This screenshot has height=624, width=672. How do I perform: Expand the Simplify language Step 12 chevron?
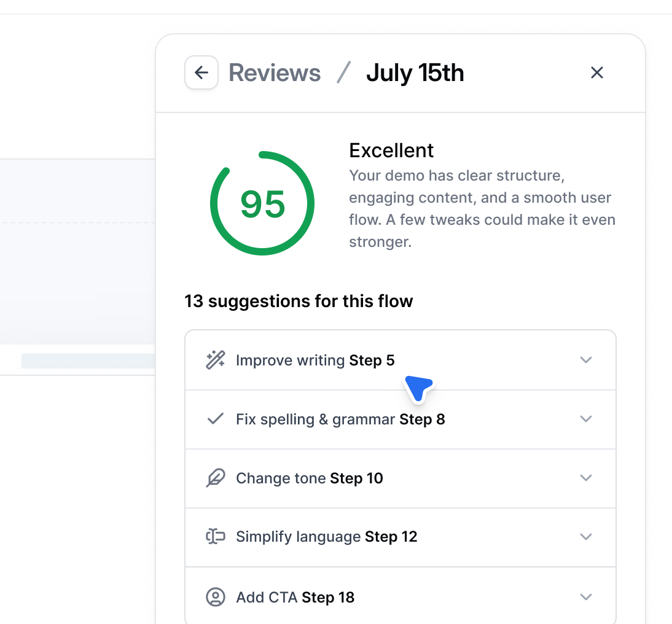coord(586,537)
